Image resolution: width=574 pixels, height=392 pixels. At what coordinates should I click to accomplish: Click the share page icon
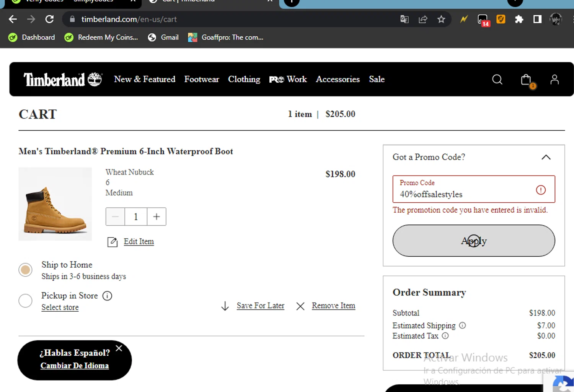pos(423,19)
